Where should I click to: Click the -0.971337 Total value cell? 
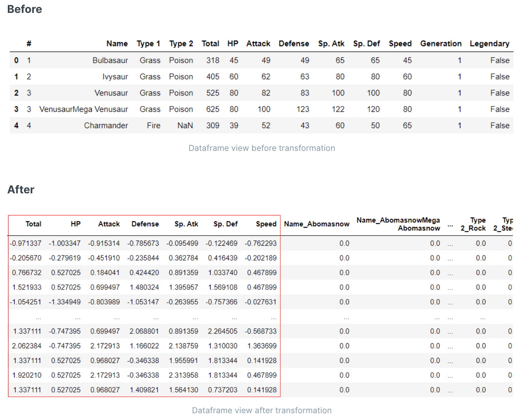coord(26,243)
